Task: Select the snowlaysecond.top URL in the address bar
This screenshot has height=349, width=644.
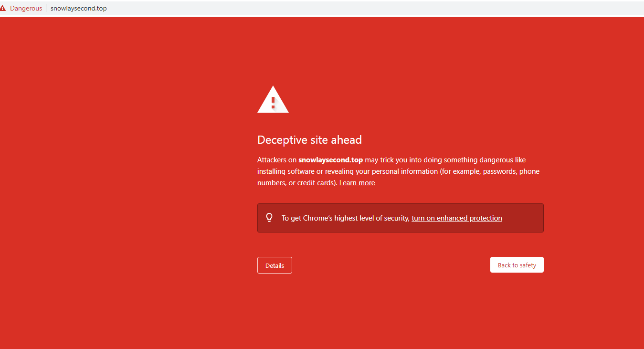Action: pyautogui.click(x=78, y=9)
